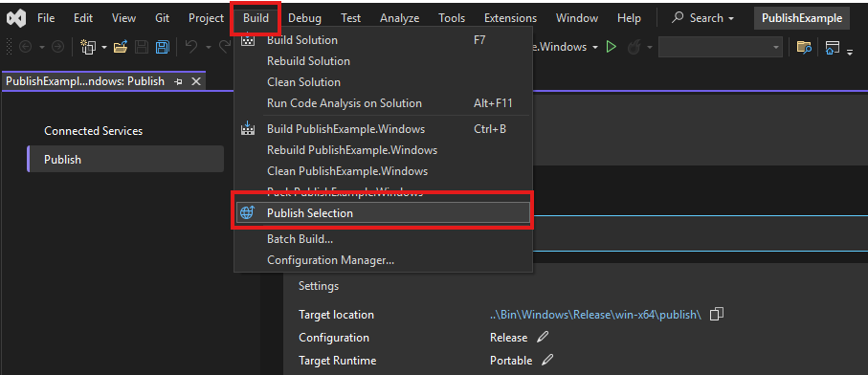Open the Window menu
Screen dimensions: 868x375
(577, 18)
